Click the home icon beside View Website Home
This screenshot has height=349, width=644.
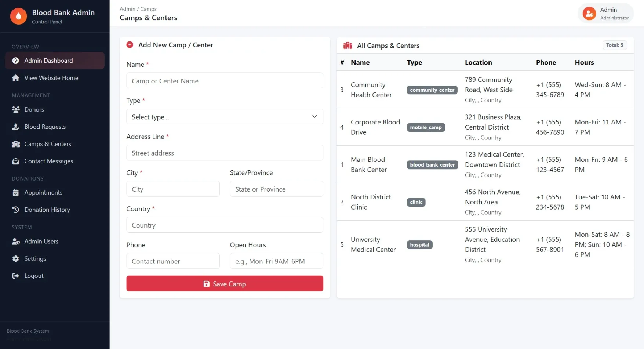click(15, 78)
